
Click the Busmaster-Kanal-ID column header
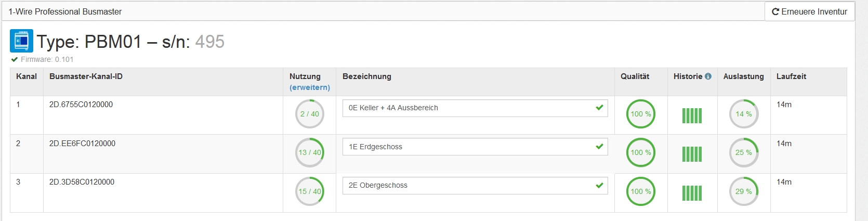(x=86, y=76)
